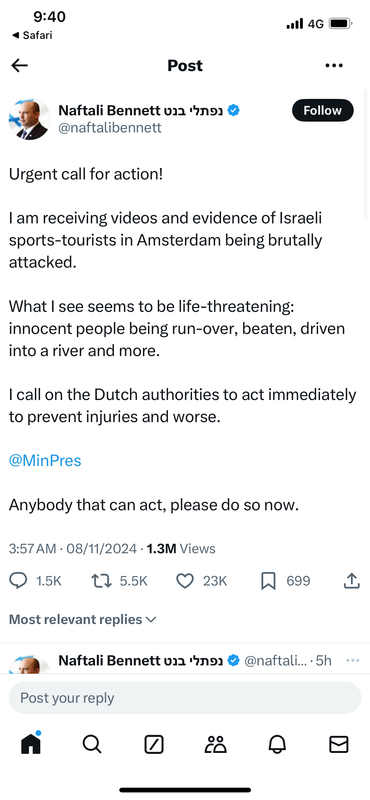This screenshot has height=800, width=370.
Task: Open Naftali Bennett's profile picture
Action: click(29, 119)
